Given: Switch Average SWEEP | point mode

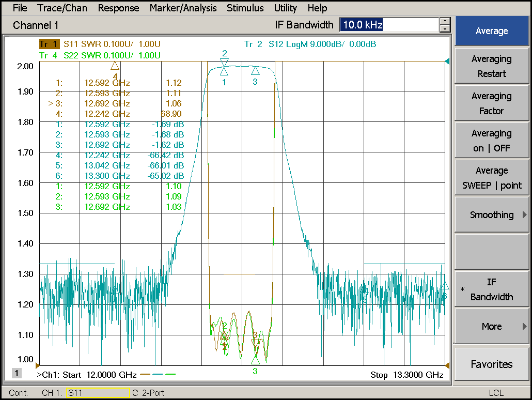Looking at the screenshot, I should click(x=491, y=178).
